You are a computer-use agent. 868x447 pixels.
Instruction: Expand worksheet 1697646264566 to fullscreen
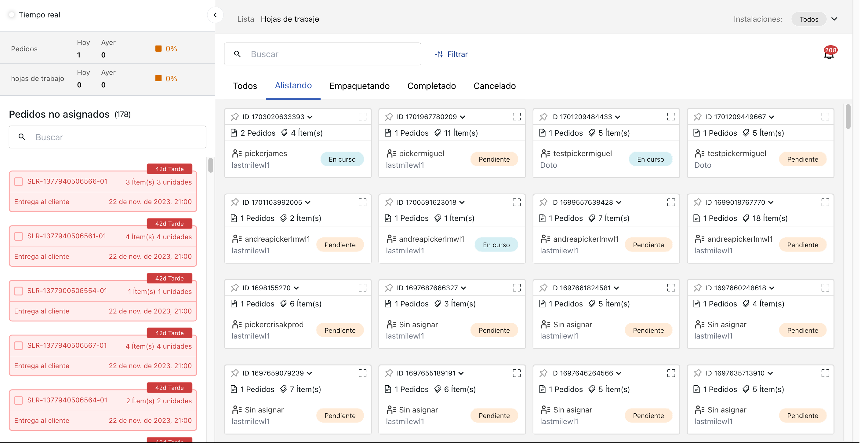[x=671, y=373]
